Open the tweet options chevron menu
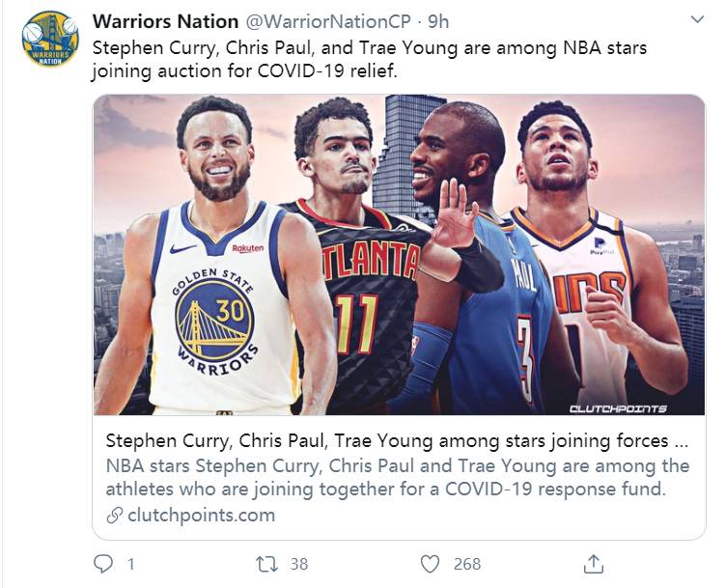The height and width of the screenshot is (588, 725). pyautogui.click(x=697, y=19)
